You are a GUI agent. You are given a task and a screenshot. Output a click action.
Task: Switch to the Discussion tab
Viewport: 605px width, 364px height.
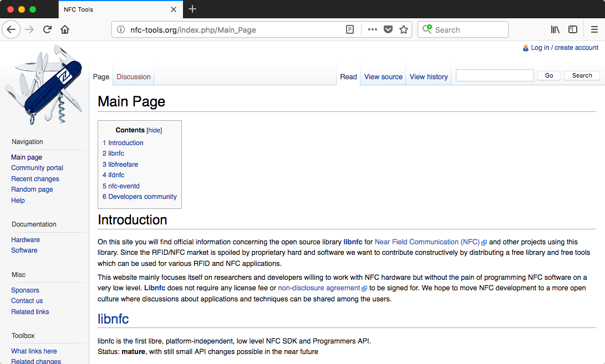[134, 77]
